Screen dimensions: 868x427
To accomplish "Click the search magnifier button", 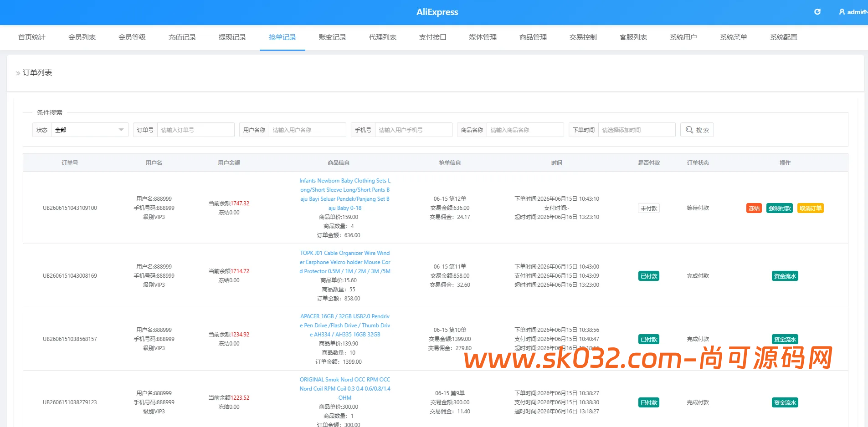I will coord(697,130).
